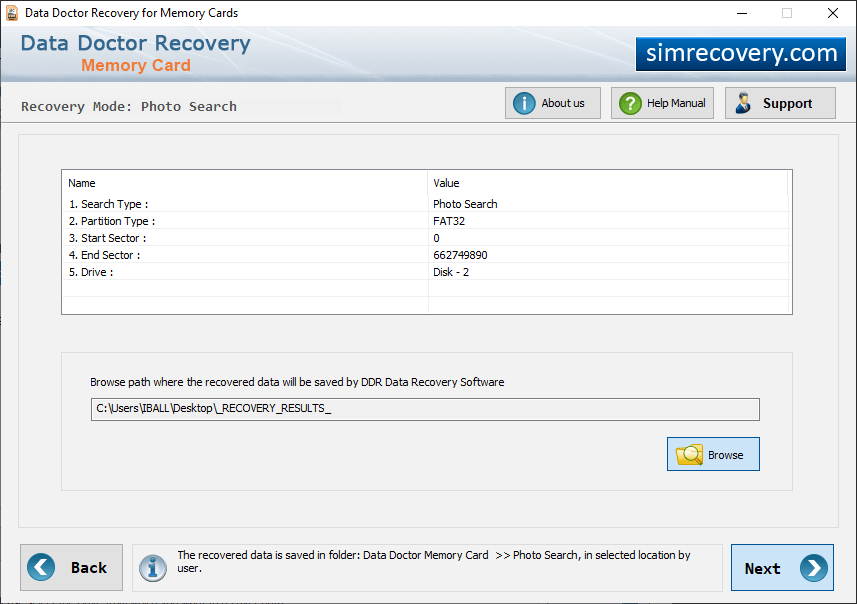Click the blue left arrow Back icon
Image resolution: width=857 pixels, height=604 pixels.
pyautogui.click(x=41, y=567)
